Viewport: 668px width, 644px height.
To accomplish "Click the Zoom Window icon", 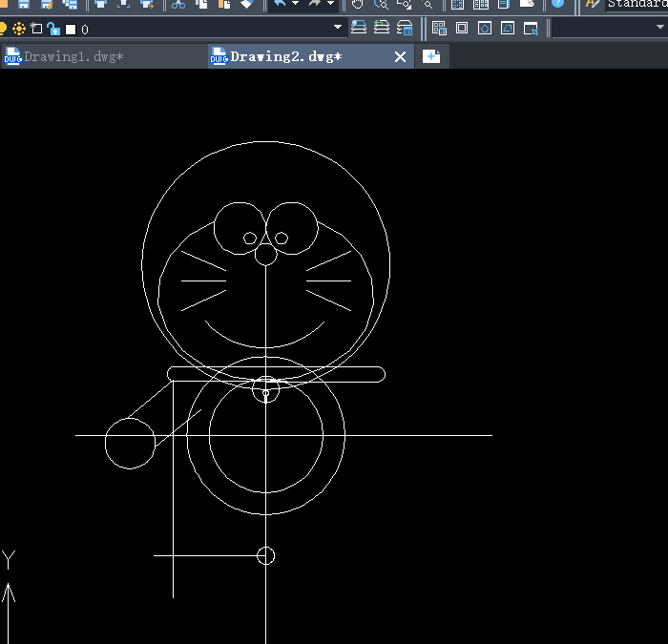I will [x=404, y=4].
